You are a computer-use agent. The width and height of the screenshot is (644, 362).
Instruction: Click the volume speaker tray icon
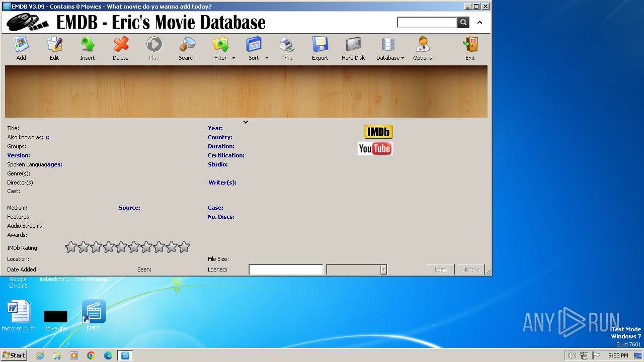pos(572,355)
